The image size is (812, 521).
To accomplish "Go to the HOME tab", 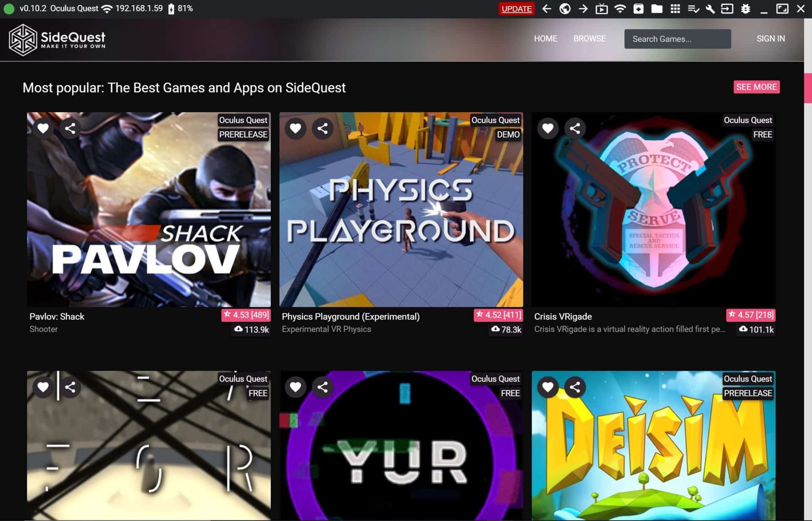I will [x=545, y=39].
